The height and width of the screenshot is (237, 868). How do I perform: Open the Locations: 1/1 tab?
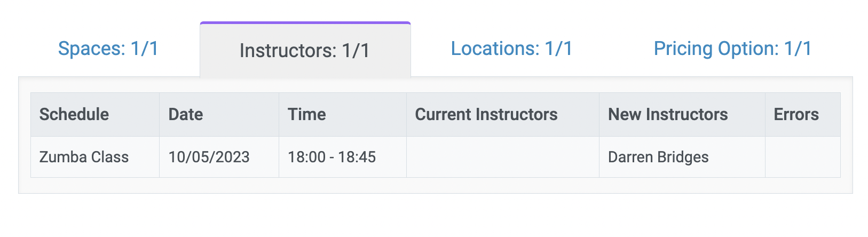(x=512, y=49)
